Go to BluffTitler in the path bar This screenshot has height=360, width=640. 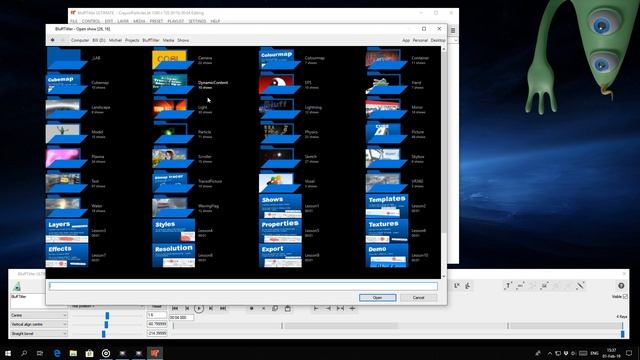151,40
